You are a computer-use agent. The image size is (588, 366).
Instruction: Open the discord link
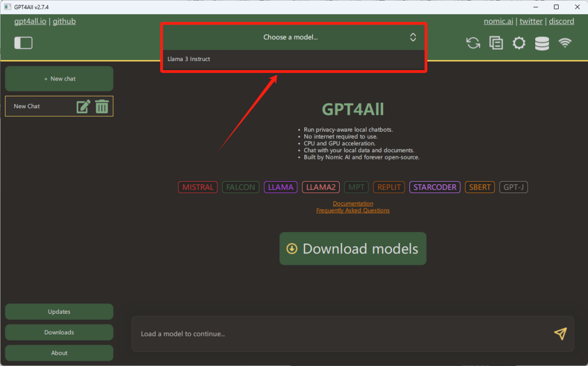[561, 21]
